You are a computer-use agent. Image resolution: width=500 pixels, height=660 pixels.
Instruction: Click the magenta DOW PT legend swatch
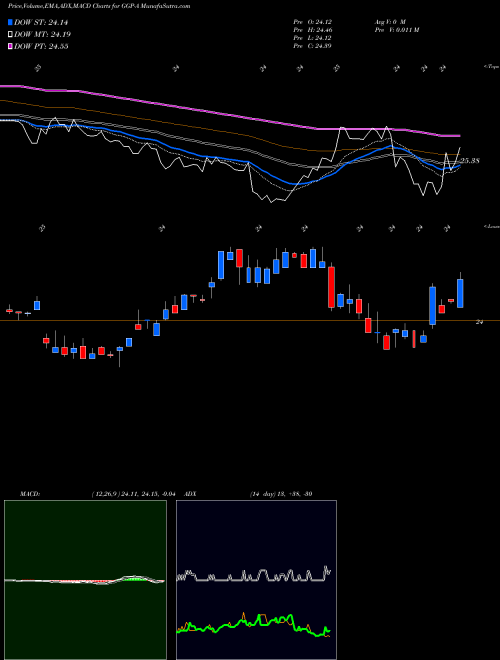tap(11, 46)
